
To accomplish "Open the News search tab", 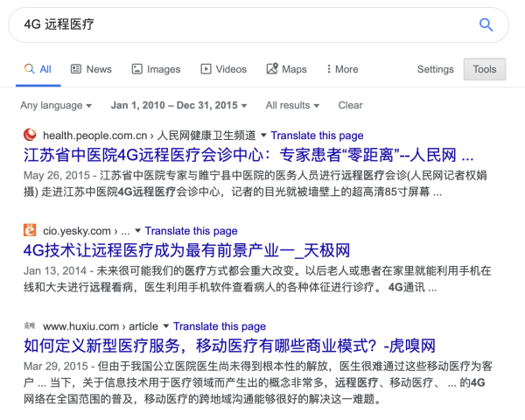I will coord(91,69).
